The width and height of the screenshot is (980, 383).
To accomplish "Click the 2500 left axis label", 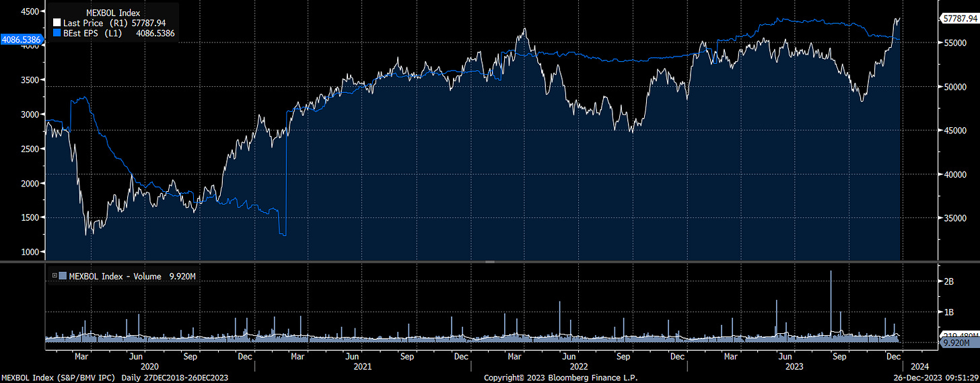I will (31, 149).
